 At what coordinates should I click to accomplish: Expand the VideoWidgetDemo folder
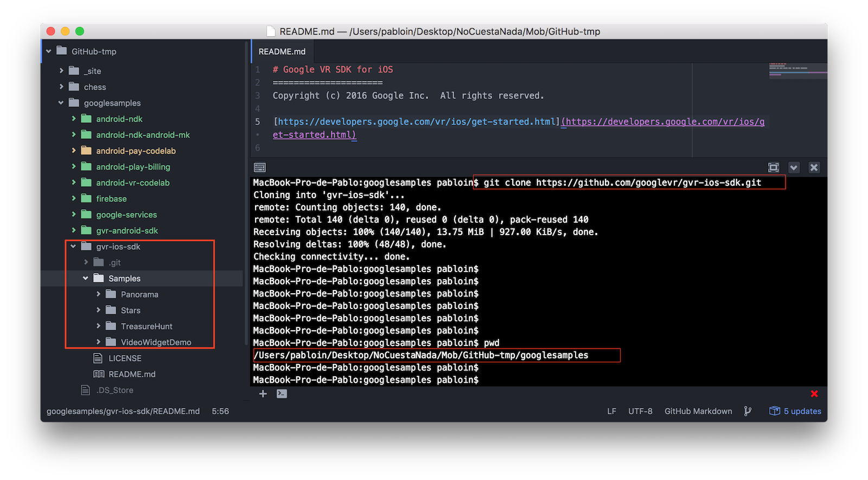[x=99, y=342]
